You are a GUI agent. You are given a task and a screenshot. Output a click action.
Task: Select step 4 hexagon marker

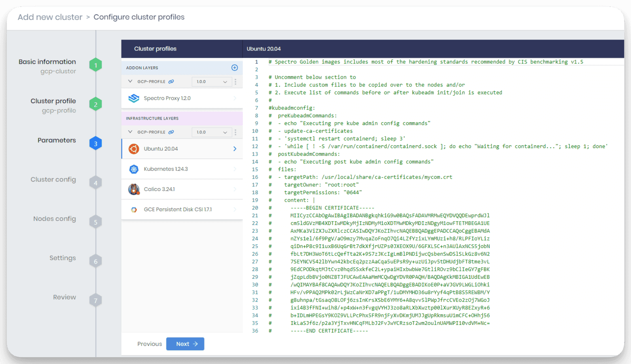click(x=96, y=183)
